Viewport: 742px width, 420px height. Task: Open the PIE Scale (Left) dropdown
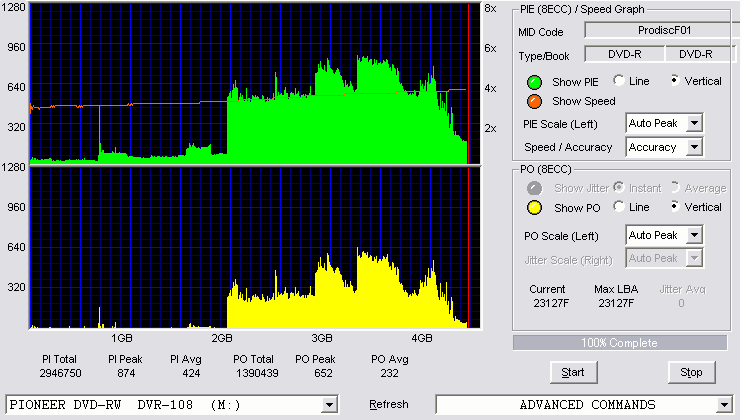[694, 123]
